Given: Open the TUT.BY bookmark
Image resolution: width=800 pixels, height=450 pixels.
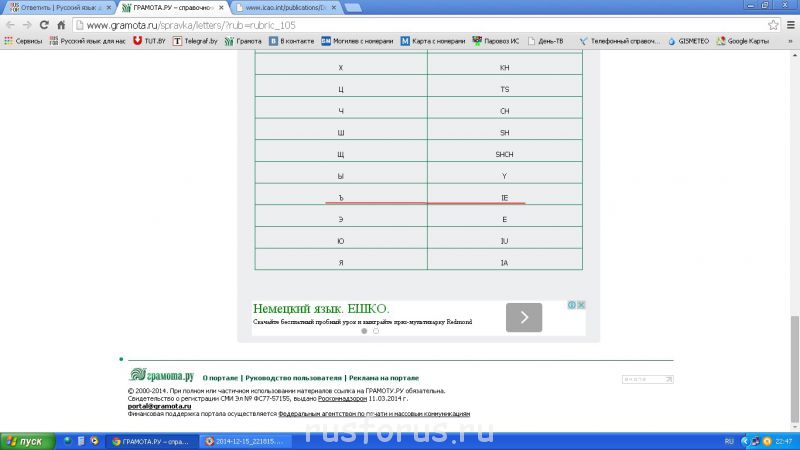Looking at the screenshot, I should click(x=149, y=41).
